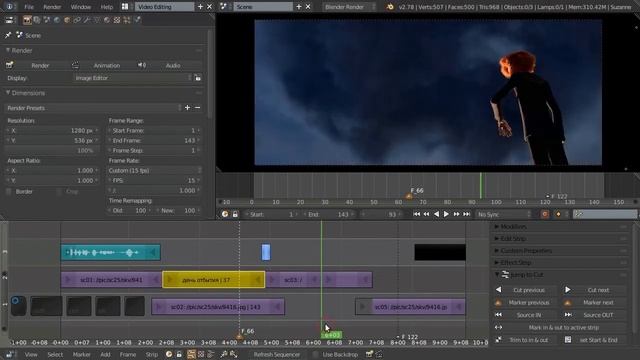640x360 pixels.
Task: Open the Blender Render engine dropdown
Action: (349, 7)
